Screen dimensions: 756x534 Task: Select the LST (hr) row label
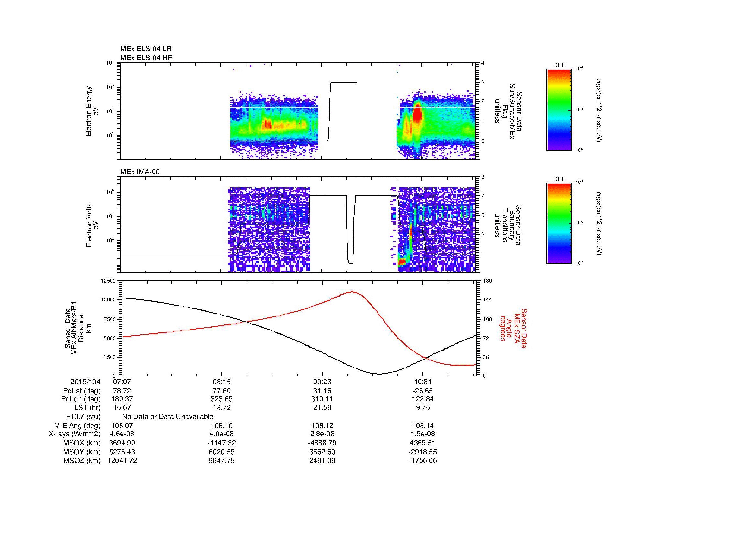tap(87, 408)
